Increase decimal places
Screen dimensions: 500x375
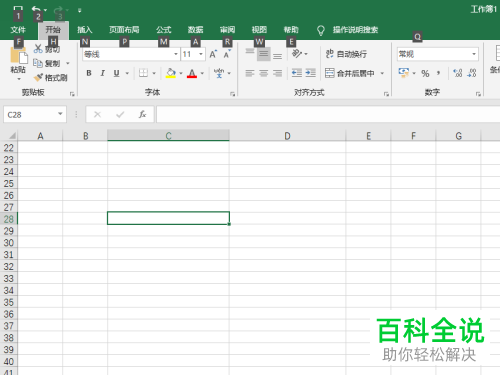pos(458,73)
